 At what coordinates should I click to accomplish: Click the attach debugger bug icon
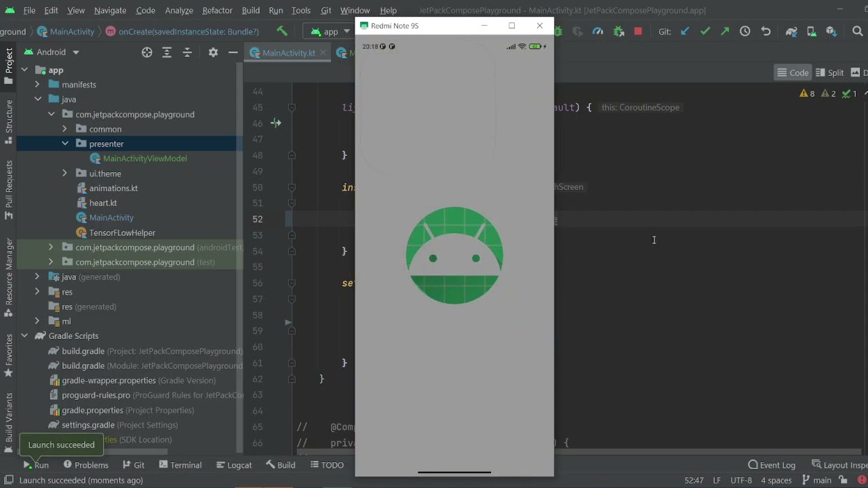click(618, 31)
